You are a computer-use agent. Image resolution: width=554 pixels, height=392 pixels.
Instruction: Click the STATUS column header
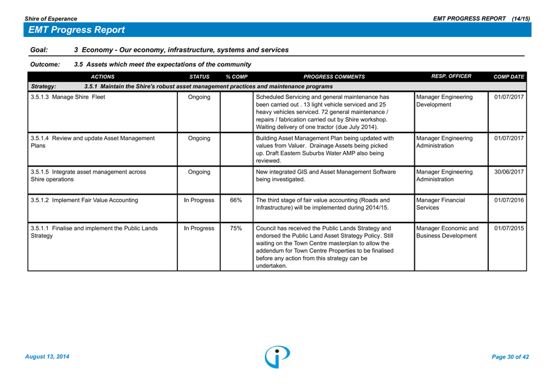click(x=199, y=76)
